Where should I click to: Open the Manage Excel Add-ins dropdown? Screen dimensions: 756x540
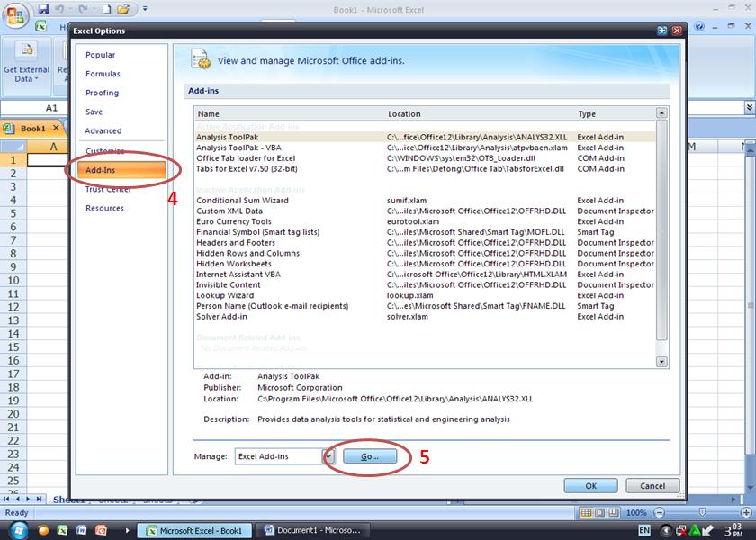[x=328, y=456]
